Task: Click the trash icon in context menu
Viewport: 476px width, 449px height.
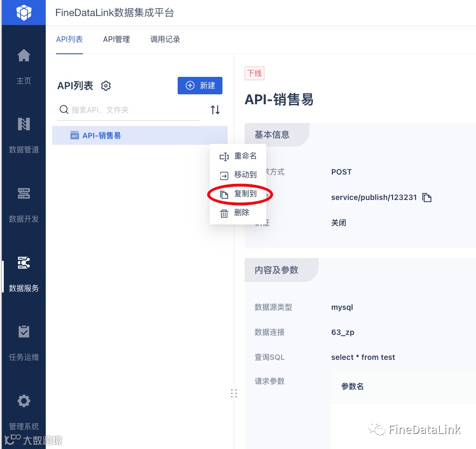Action: click(224, 213)
